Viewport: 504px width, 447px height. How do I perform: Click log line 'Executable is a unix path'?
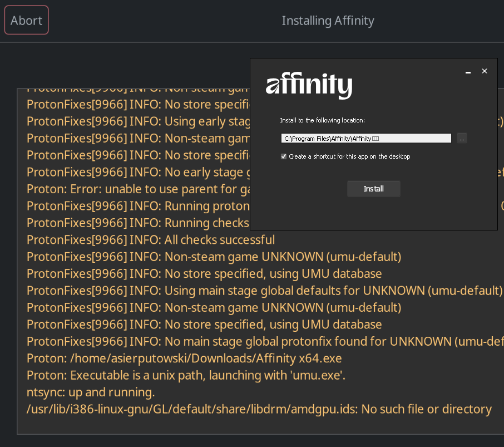pos(186,376)
